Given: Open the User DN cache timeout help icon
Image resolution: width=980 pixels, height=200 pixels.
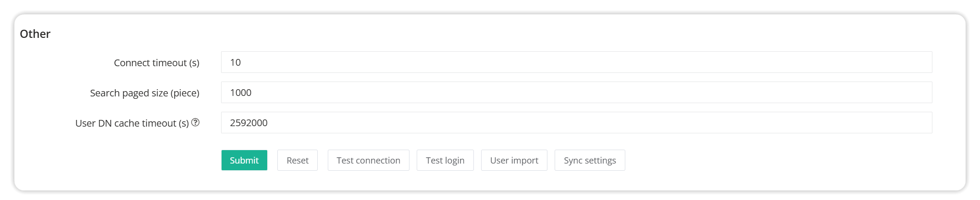Looking at the screenshot, I should pos(195,122).
